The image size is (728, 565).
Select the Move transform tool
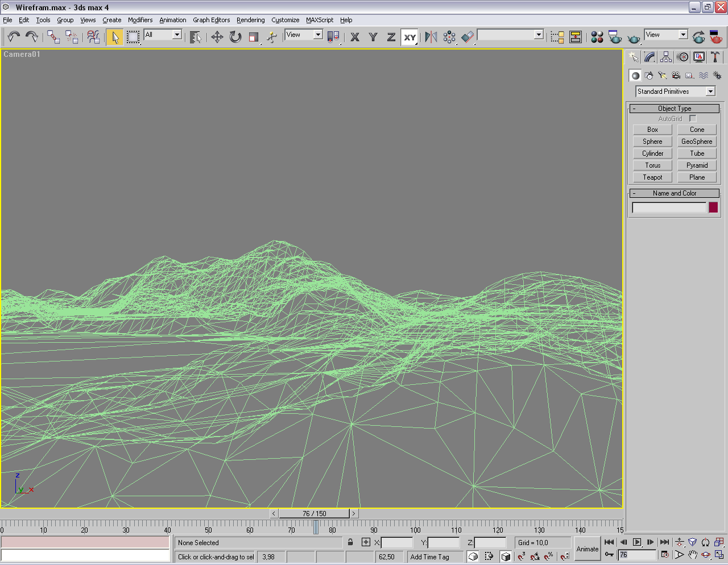click(x=217, y=38)
